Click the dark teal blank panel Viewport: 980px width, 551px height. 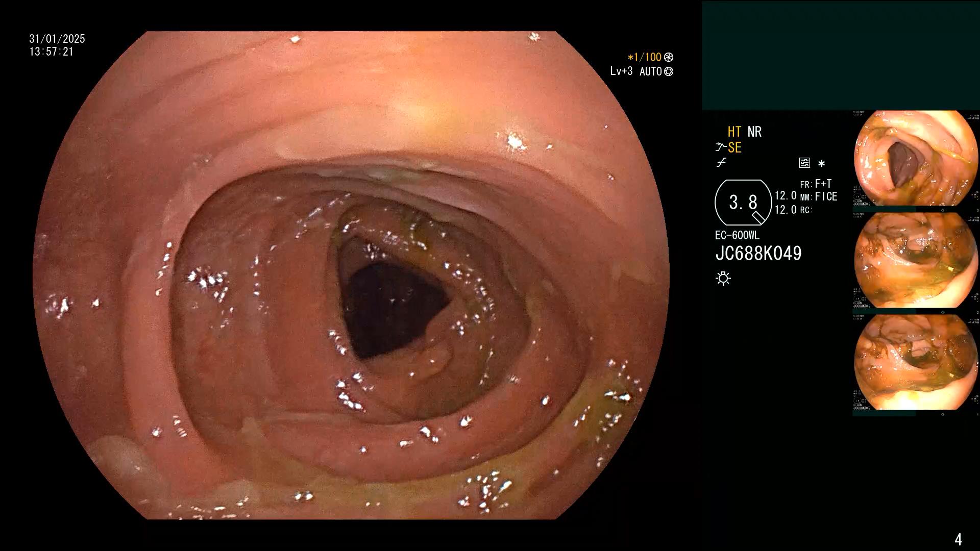point(841,55)
